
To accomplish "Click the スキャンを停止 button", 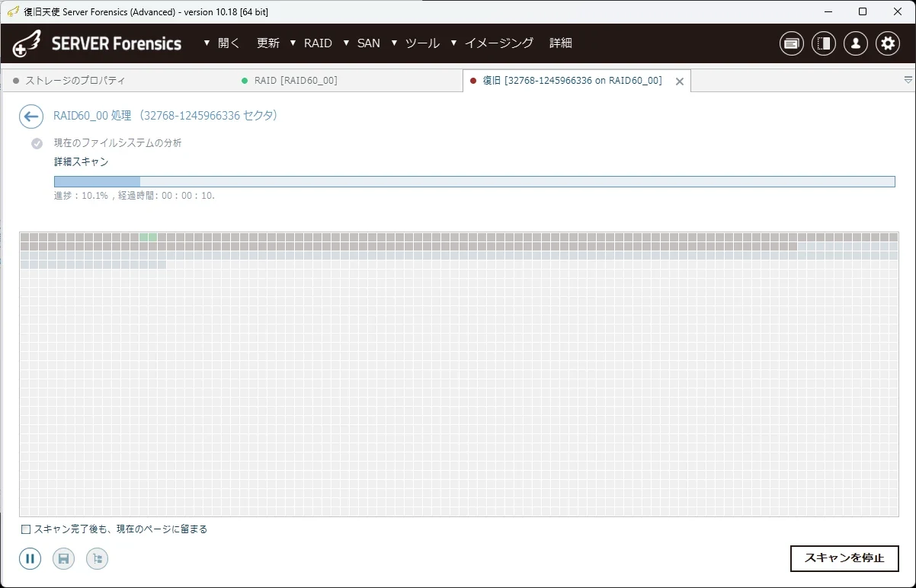I will pyautogui.click(x=844, y=558).
